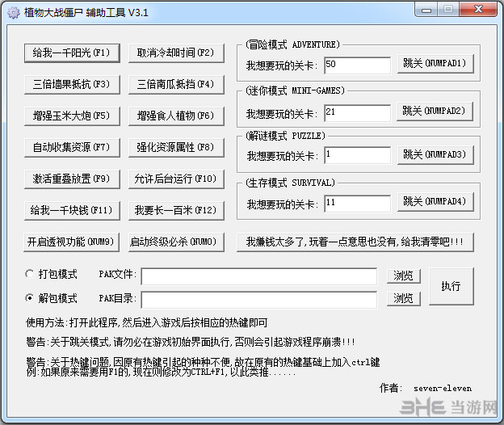Activate 增强玉米大炮 (F5) button

pyautogui.click(x=72, y=116)
